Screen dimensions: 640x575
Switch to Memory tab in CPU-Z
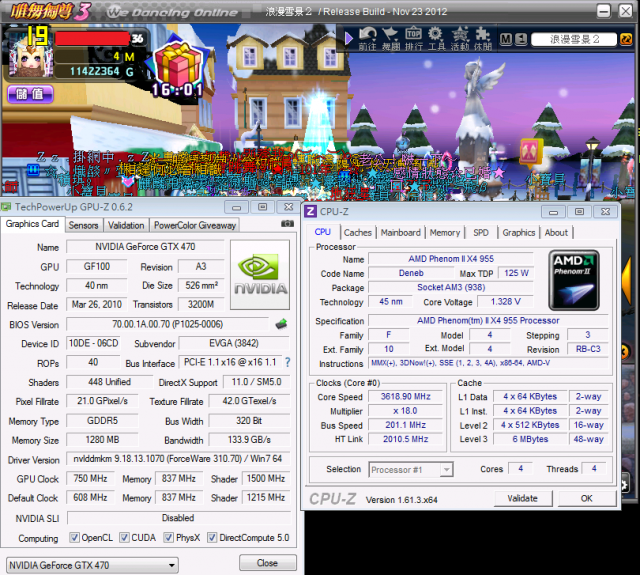coord(444,233)
